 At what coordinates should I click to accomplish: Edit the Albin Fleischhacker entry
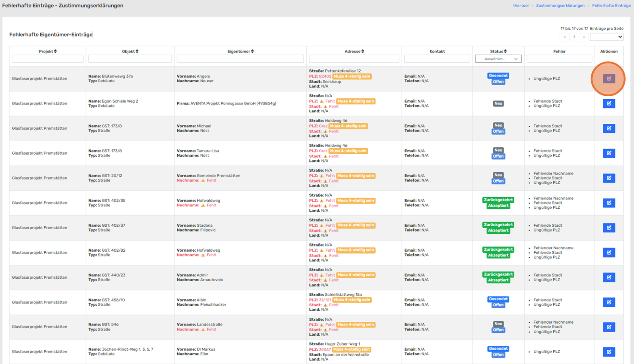pyautogui.click(x=608, y=303)
